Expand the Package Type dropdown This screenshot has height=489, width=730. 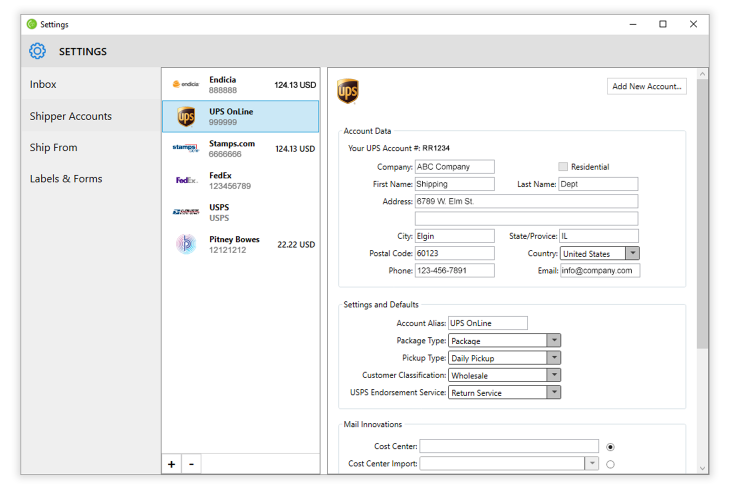554,340
